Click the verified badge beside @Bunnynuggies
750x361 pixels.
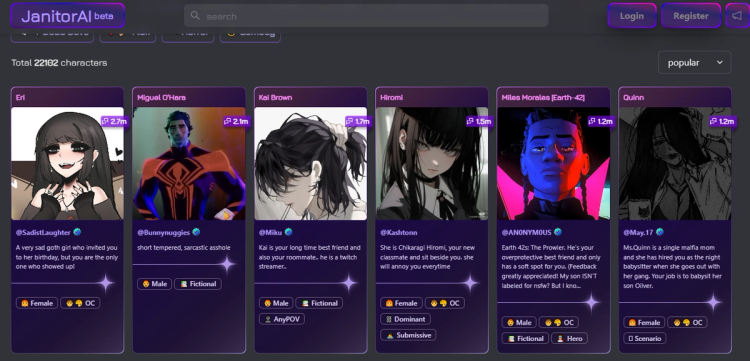[196, 232]
